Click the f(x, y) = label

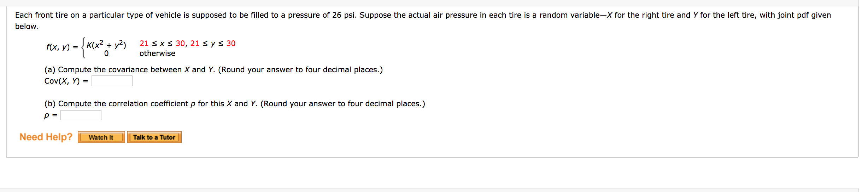point(62,47)
